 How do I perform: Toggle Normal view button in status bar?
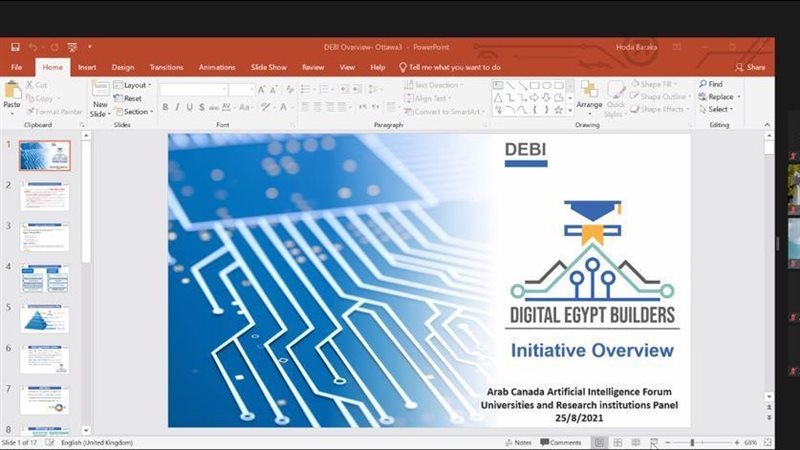tap(599, 442)
